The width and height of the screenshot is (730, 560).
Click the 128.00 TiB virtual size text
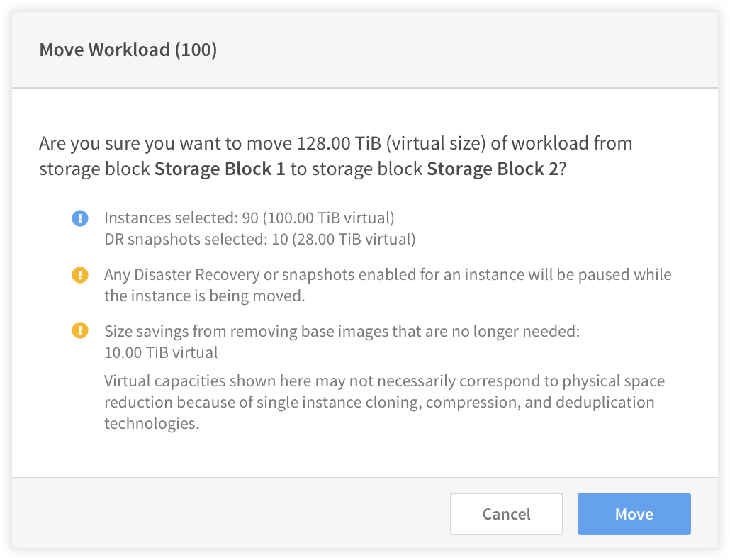(391, 143)
